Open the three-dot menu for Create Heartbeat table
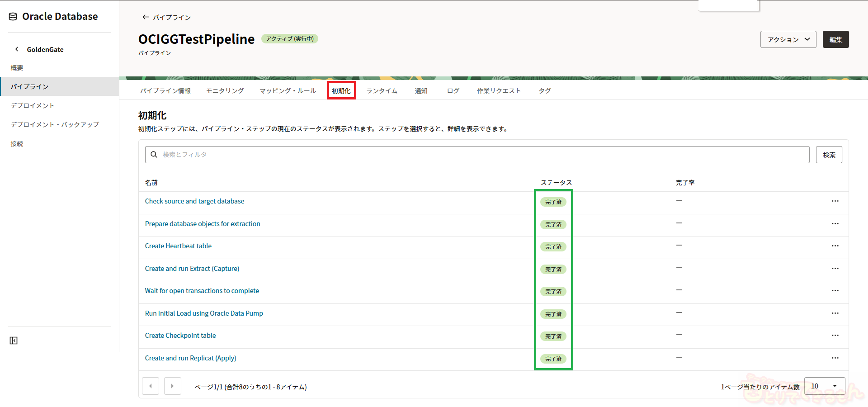 coord(835,246)
